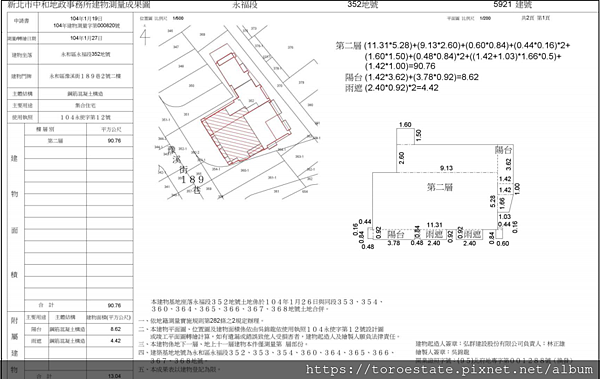Click the 1.03 dimension on plan
Screen dimensions: 600x379
click(x=505, y=217)
